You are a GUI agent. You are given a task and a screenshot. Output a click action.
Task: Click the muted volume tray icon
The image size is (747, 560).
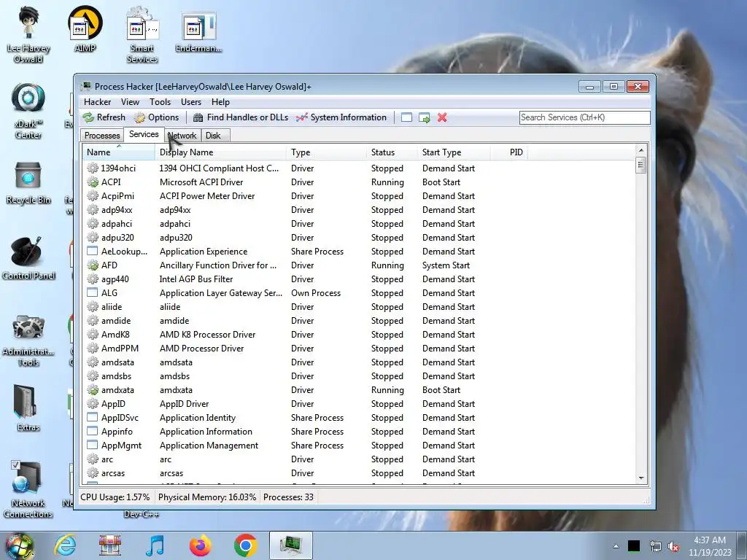pos(673,547)
